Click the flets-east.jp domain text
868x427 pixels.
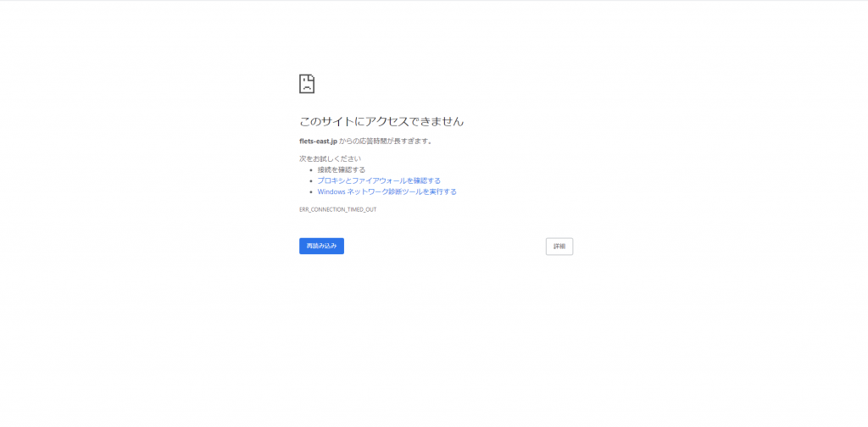pos(319,141)
